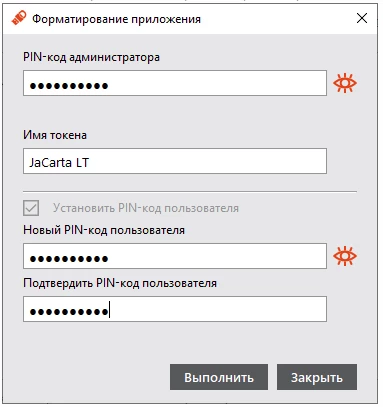Dismiss the dialog using the Закрыть button
The image size is (383, 407).
click(317, 377)
